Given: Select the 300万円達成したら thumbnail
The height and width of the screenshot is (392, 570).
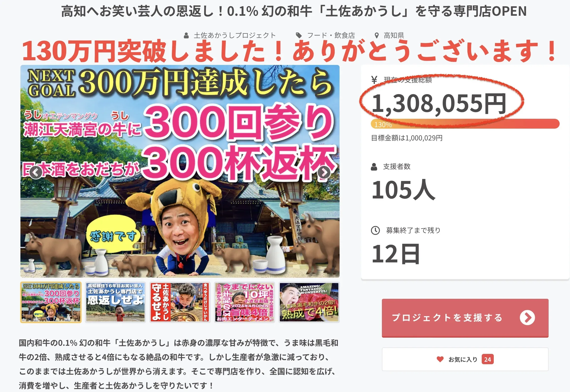Looking at the screenshot, I should click(x=51, y=302).
